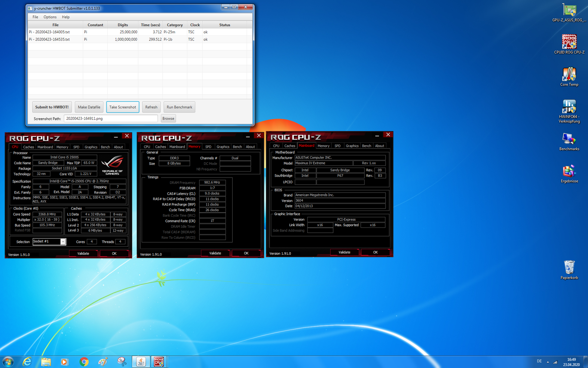Open the Core Temp desktop icon
Screen dimensions: 588x368
pos(569,77)
